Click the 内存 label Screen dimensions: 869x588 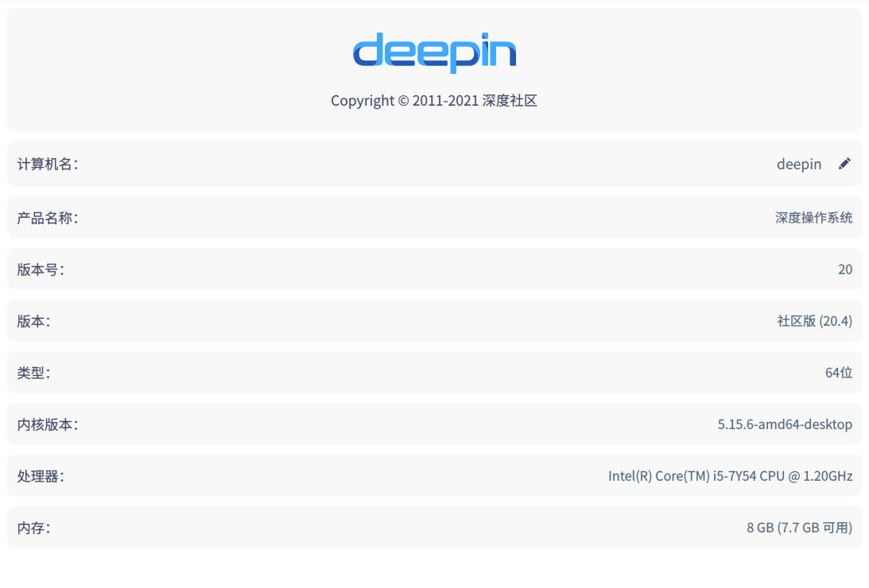[x=34, y=528]
